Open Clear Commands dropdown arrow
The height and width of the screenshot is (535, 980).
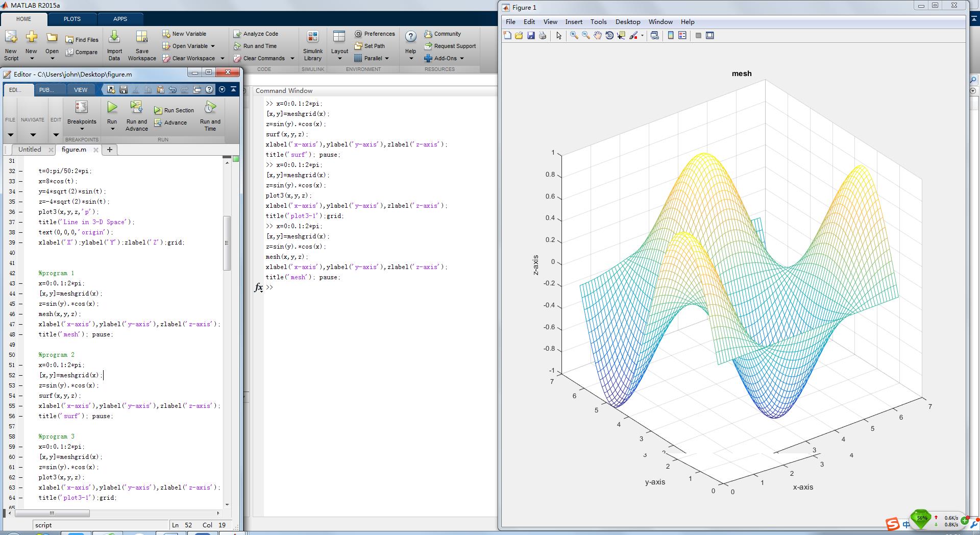[292, 58]
